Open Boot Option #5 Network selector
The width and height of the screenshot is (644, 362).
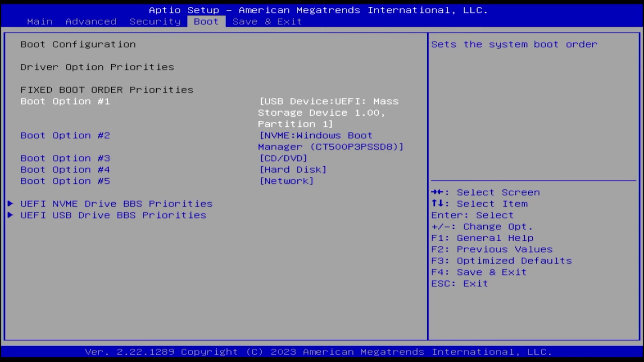(65, 181)
